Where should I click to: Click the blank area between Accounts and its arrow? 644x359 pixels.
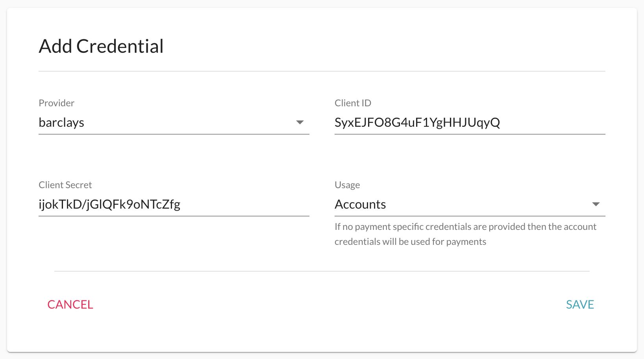(489, 204)
